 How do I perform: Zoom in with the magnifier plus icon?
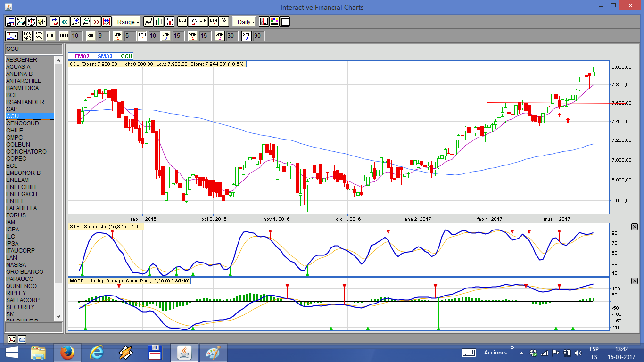tap(75, 22)
